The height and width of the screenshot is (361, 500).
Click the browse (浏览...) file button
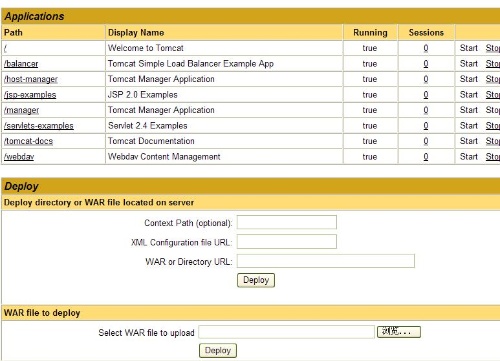coord(399,332)
